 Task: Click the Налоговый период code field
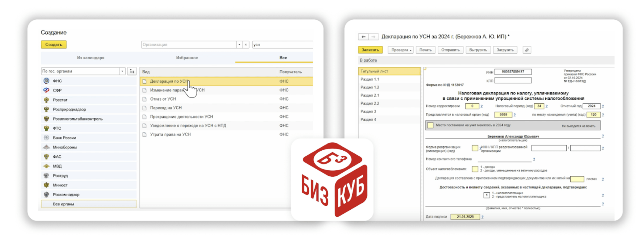539,106
